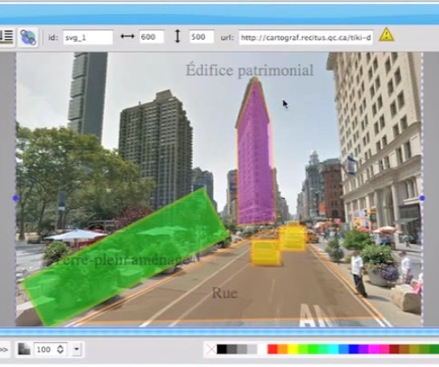Select the lower yellow box shape

pos(266,253)
